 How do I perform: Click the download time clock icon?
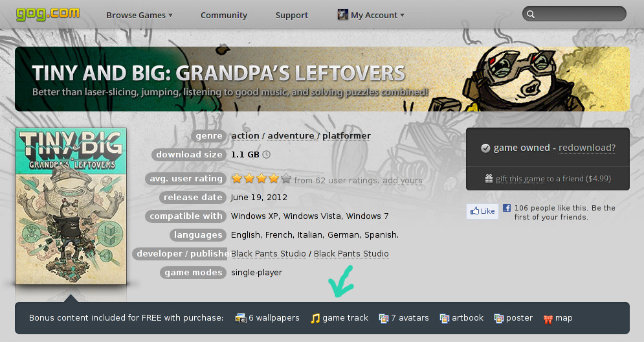point(267,155)
